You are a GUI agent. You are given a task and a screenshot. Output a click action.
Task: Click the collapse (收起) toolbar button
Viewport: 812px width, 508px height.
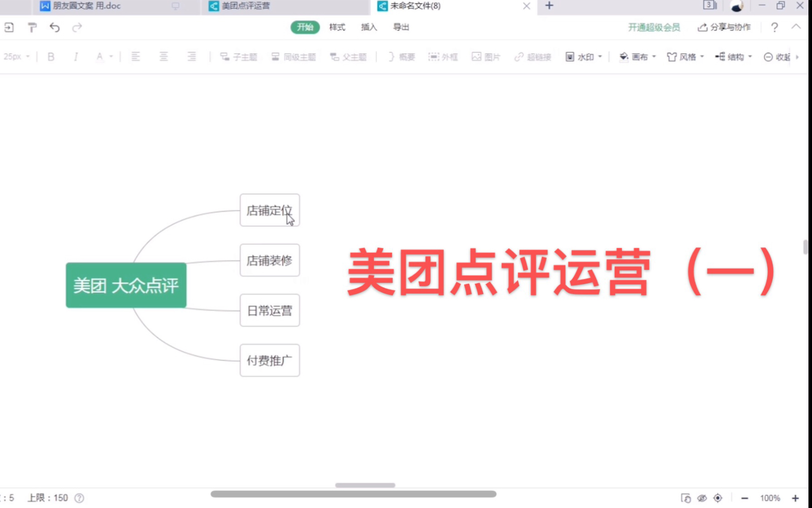pyautogui.click(x=777, y=57)
